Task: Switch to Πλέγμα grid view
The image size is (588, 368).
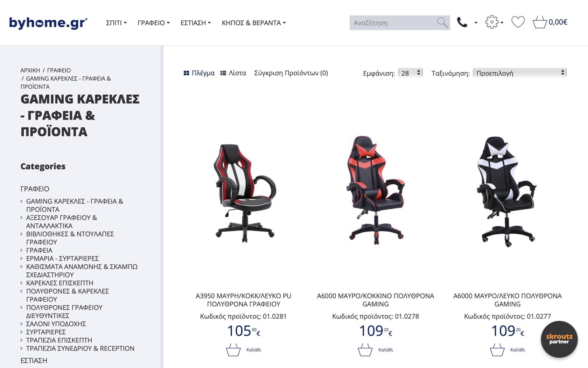Action: (x=199, y=73)
